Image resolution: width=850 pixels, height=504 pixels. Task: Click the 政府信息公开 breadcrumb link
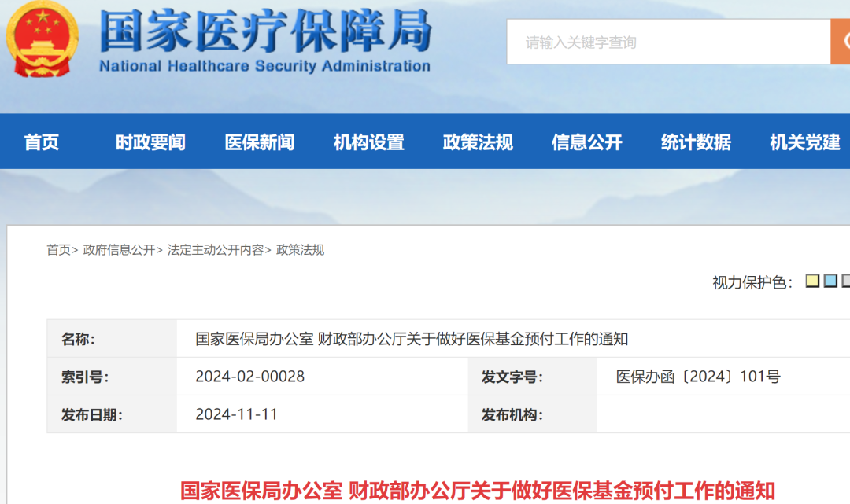pos(119,250)
